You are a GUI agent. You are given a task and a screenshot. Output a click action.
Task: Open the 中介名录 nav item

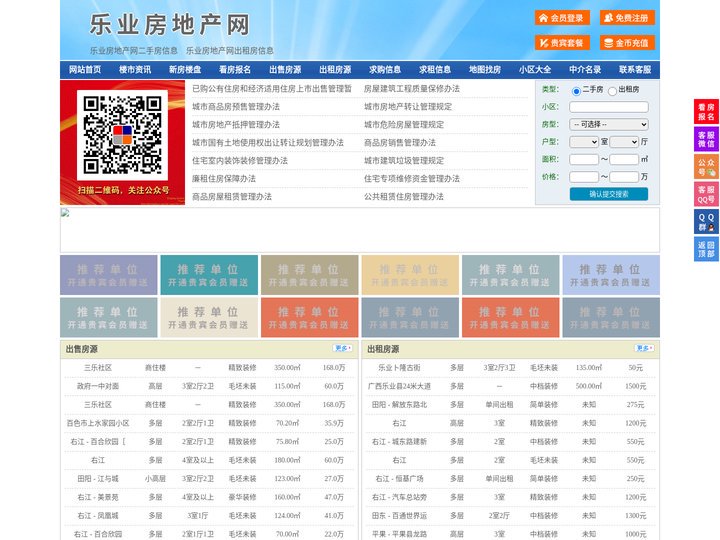pyautogui.click(x=585, y=70)
